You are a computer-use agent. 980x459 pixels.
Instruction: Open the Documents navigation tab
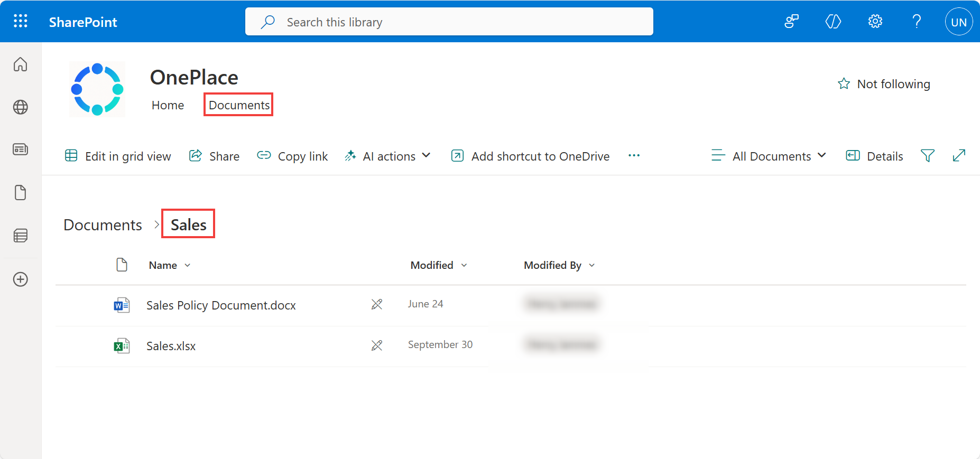pos(239,105)
